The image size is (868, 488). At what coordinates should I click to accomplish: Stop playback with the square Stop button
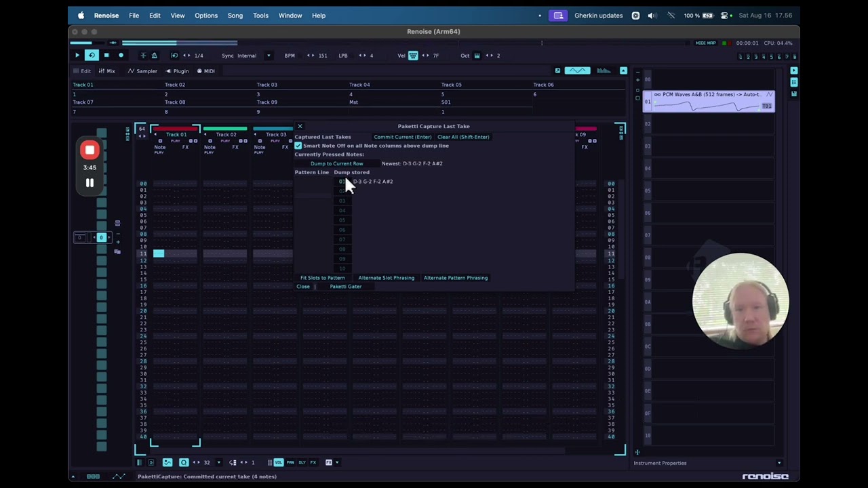click(106, 56)
